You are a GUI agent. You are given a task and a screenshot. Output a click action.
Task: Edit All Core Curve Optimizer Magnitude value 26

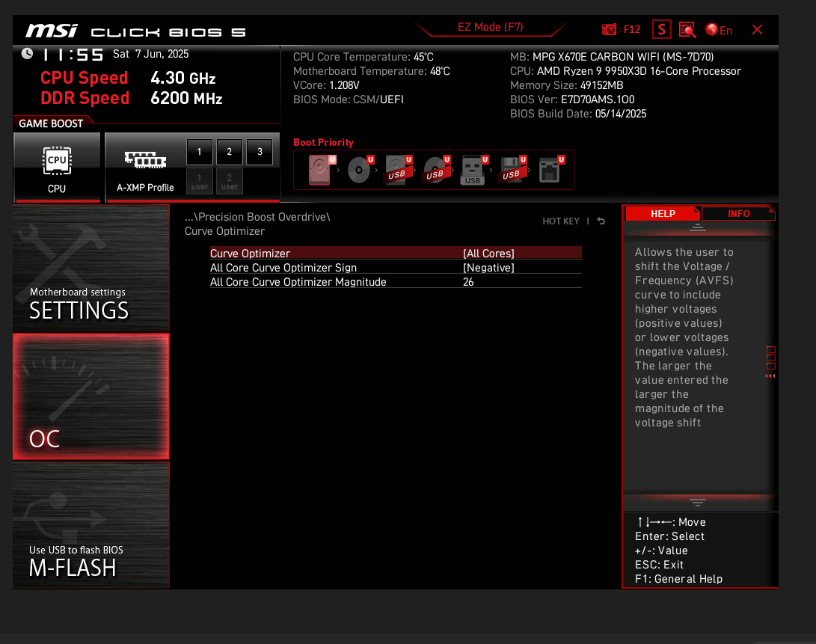click(x=396, y=282)
